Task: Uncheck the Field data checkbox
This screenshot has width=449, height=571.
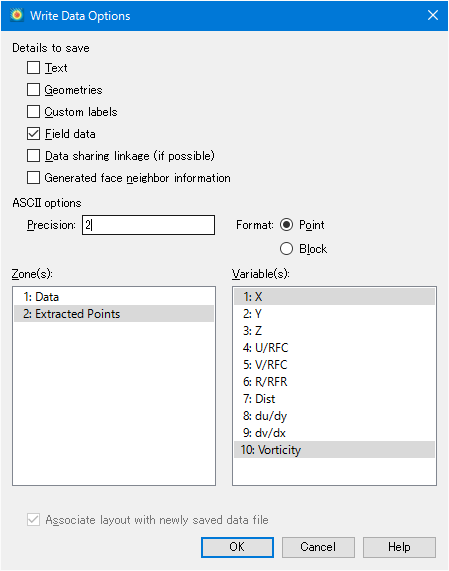Action: (x=34, y=134)
